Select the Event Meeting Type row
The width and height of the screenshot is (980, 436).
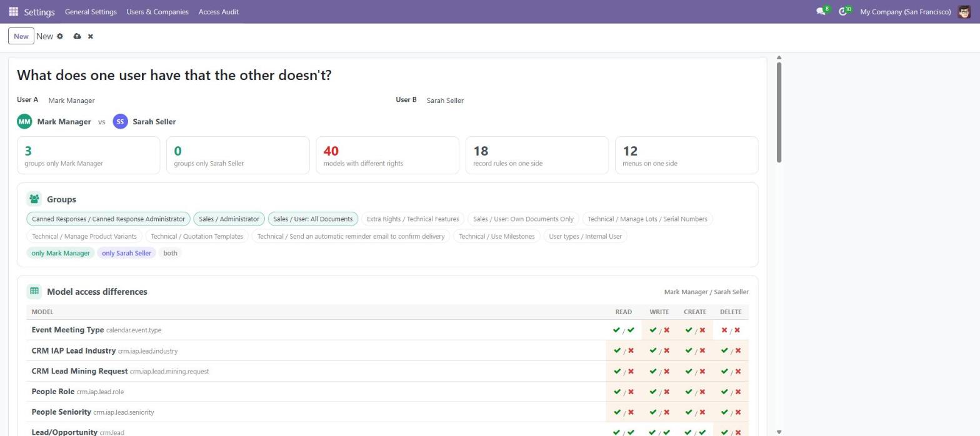tap(387, 330)
